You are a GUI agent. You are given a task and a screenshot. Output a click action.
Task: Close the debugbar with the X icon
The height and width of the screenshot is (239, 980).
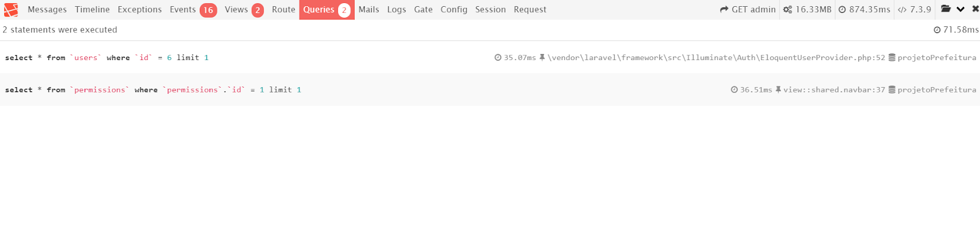click(x=975, y=9)
